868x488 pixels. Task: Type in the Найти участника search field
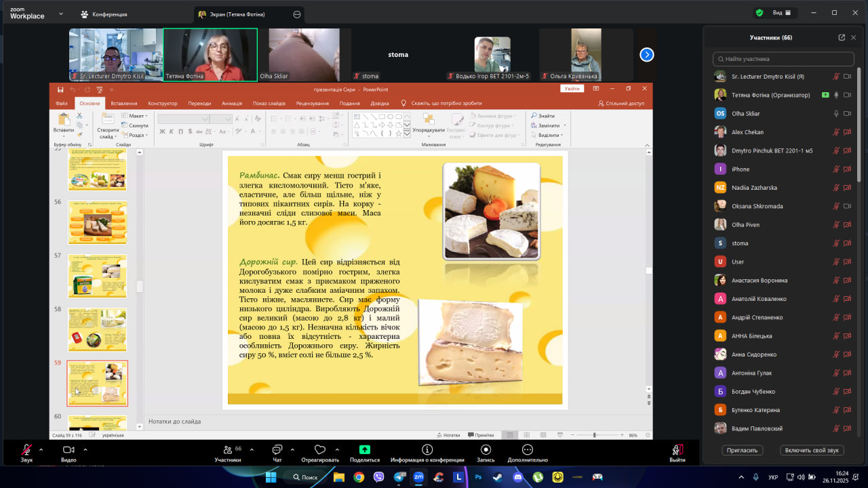[783, 59]
